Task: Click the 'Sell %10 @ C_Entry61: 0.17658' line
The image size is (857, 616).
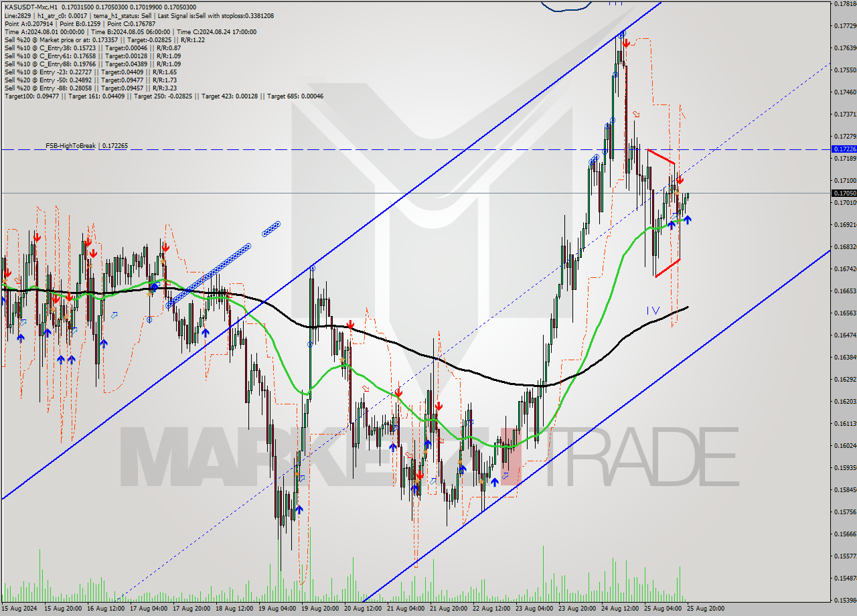Action: click(x=92, y=56)
